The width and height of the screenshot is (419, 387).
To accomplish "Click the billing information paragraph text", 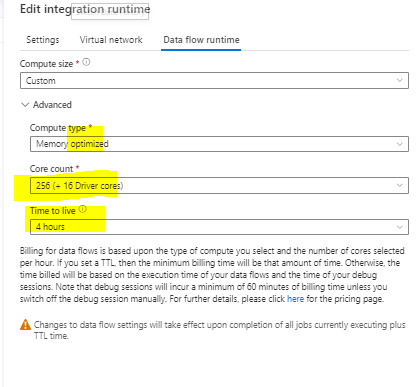I will 212,275.
